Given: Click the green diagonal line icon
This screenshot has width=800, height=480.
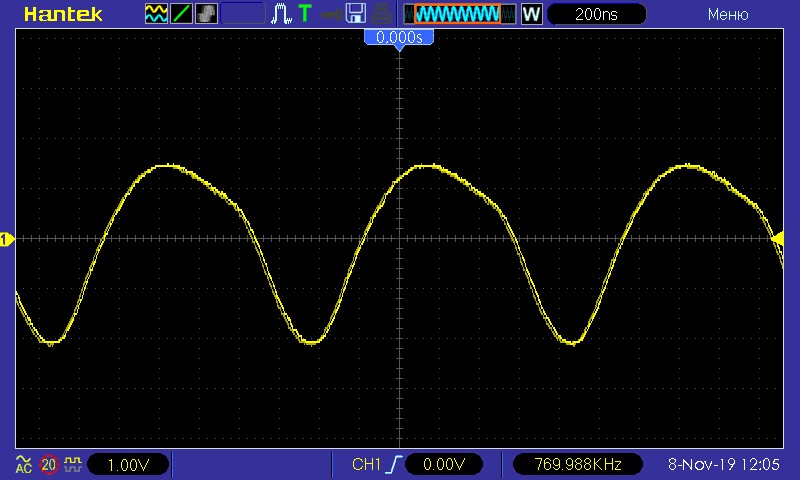Looking at the screenshot, I should [x=181, y=14].
